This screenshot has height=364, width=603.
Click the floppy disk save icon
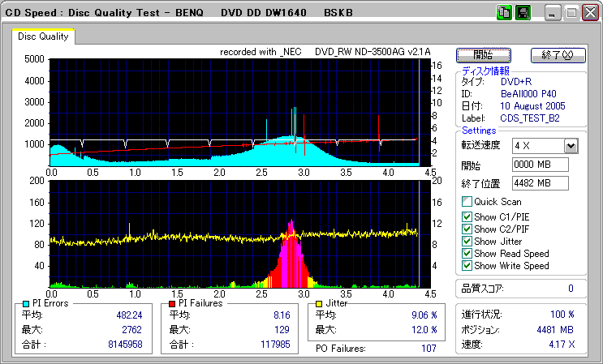point(523,13)
